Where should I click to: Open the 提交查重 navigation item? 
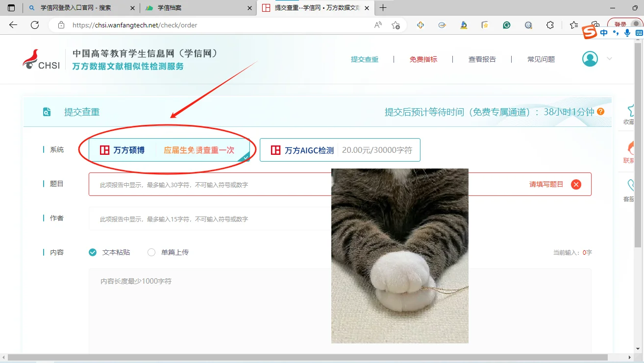coord(365,59)
